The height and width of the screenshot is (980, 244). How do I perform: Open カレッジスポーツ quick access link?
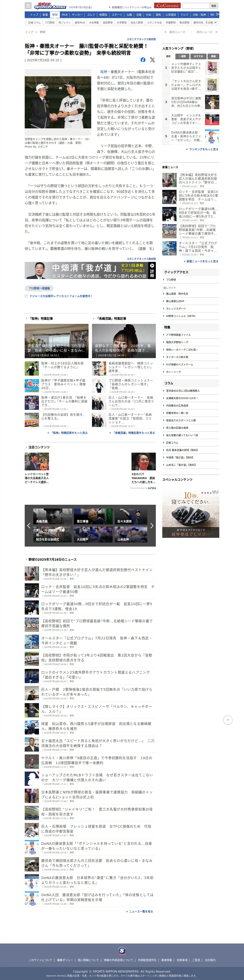pos(176,308)
